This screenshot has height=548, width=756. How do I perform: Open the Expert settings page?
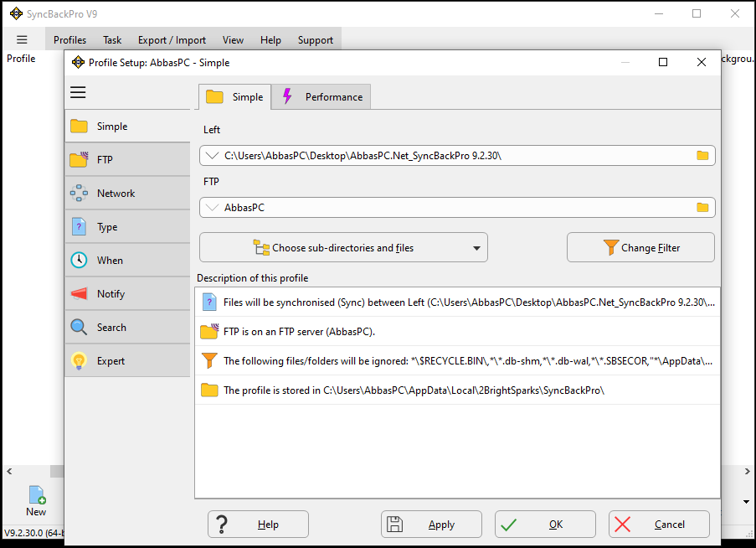[128, 361]
